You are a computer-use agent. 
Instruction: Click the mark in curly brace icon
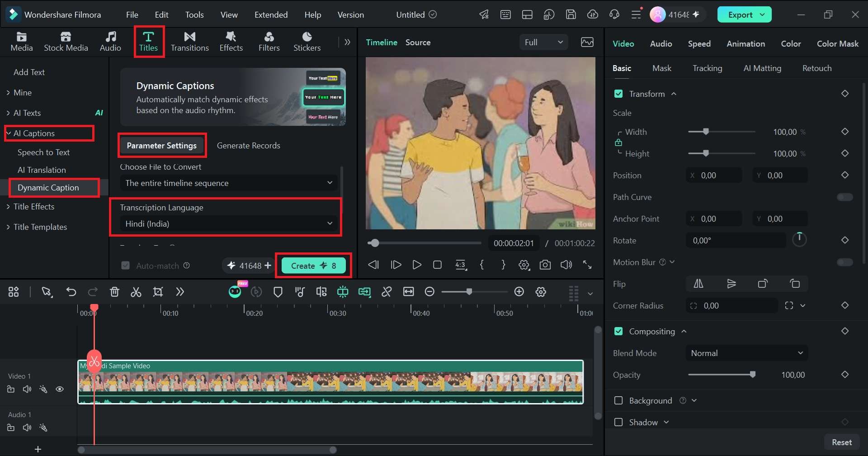pos(482,265)
